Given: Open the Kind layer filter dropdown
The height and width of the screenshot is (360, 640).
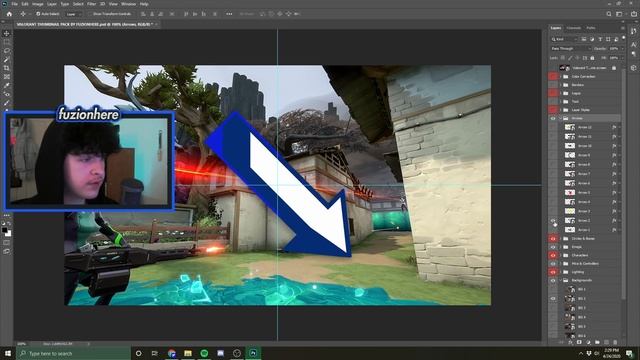Looking at the screenshot, I should tap(564, 39).
